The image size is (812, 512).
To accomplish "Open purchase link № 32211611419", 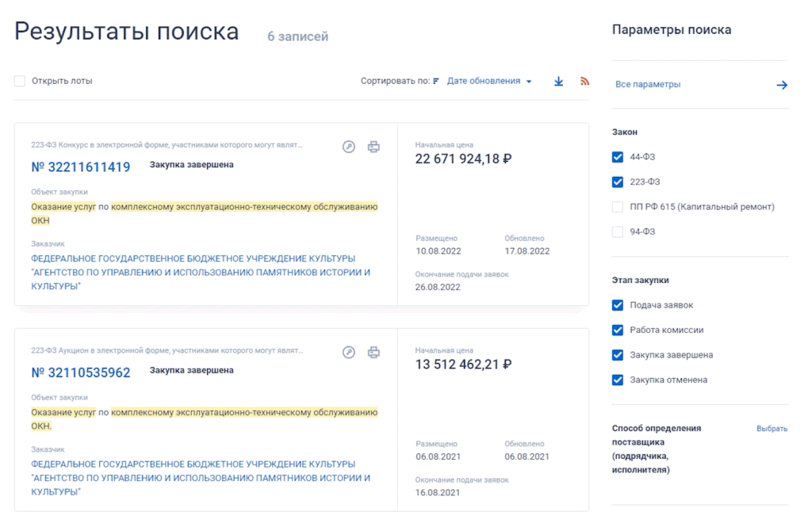I will coord(81,167).
